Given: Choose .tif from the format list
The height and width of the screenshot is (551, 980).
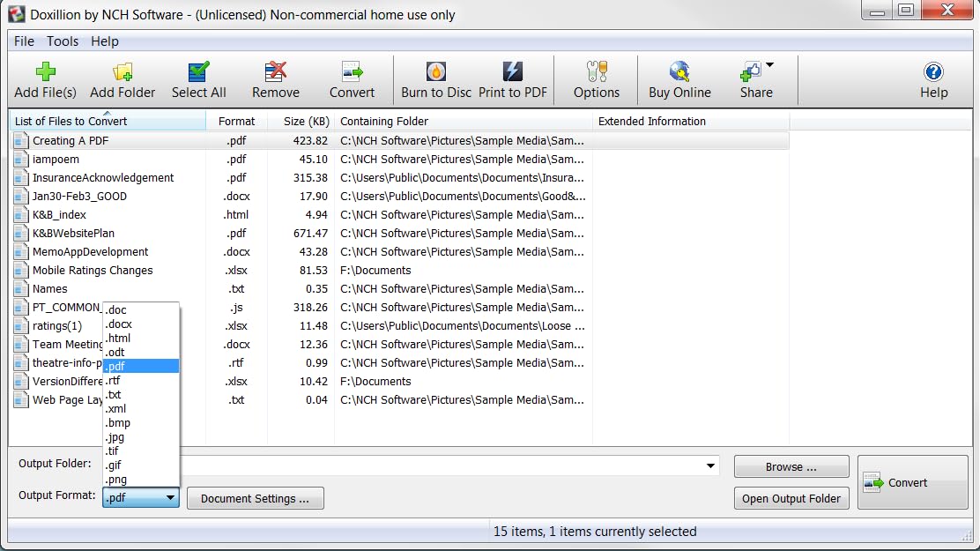Looking at the screenshot, I should point(141,450).
